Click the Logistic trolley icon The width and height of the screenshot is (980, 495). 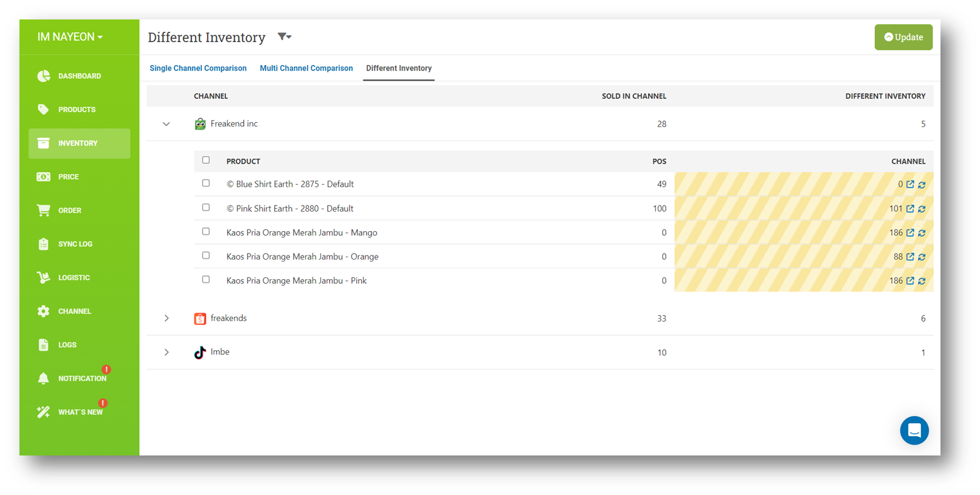(43, 277)
